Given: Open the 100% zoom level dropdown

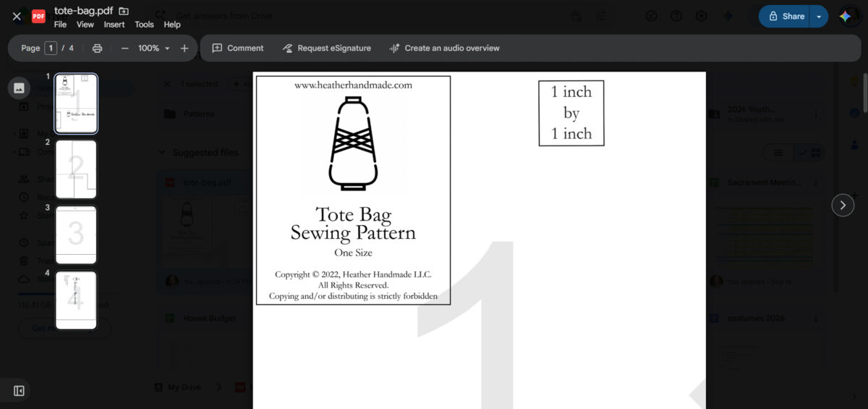Looking at the screenshot, I should tap(154, 49).
